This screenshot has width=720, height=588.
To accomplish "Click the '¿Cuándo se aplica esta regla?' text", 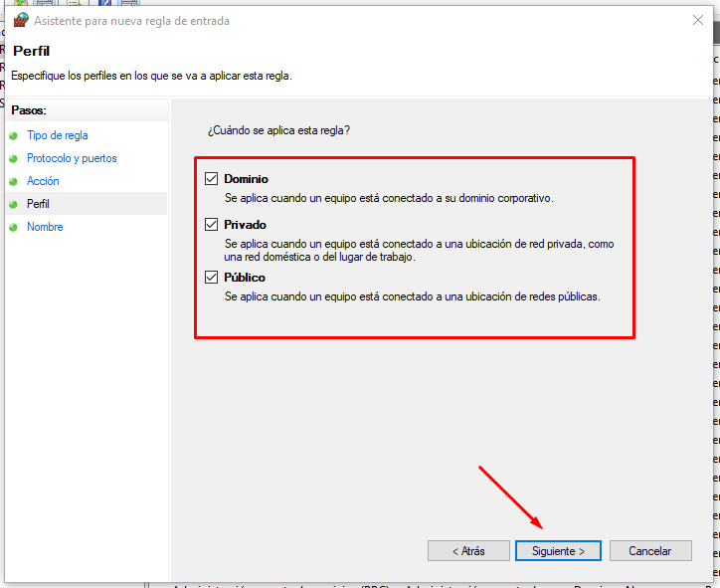I will (x=278, y=130).
